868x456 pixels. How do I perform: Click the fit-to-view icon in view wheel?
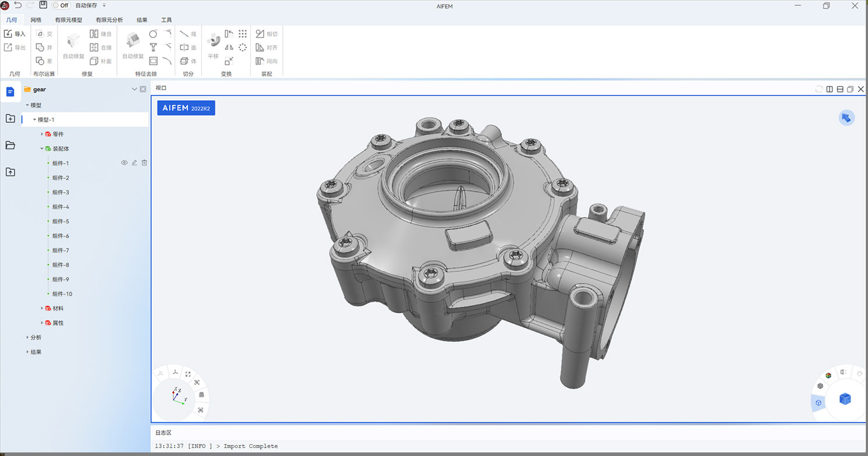coord(188,374)
